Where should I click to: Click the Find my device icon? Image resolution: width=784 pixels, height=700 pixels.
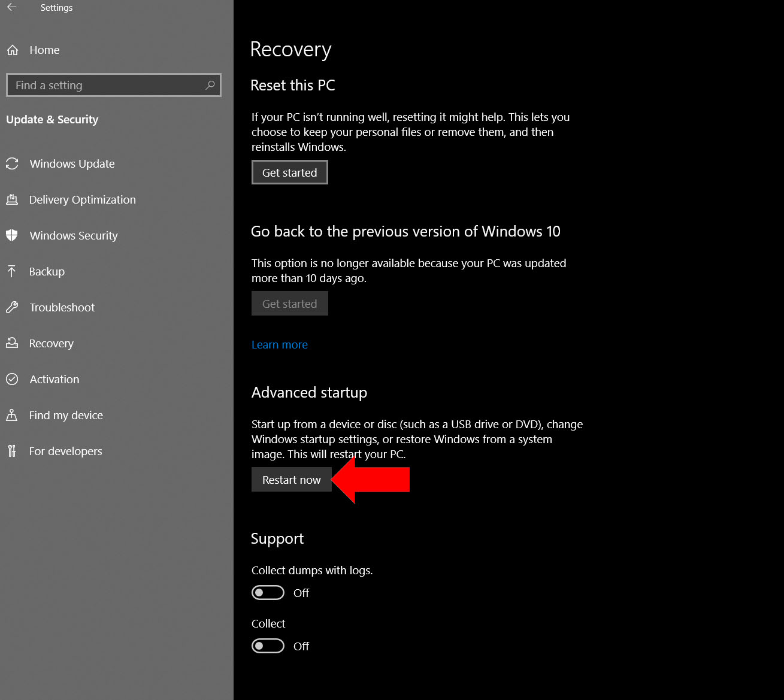click(12, 415)
